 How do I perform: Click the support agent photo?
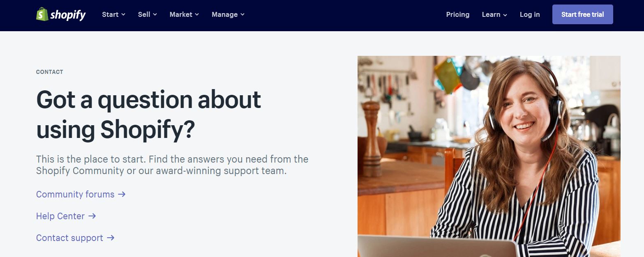489,156
